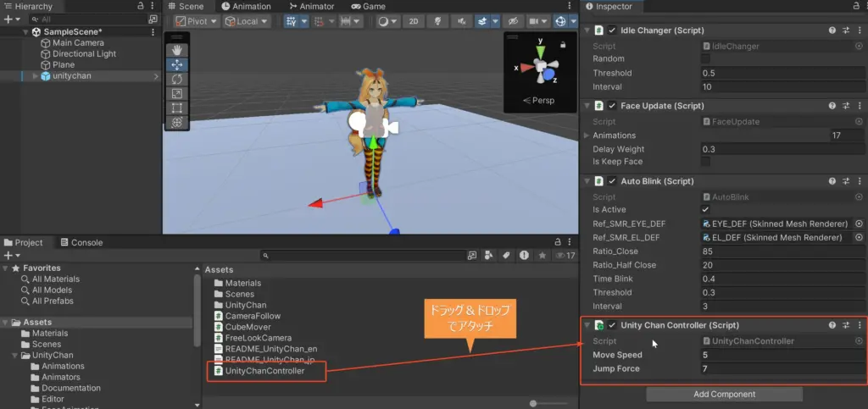Open SampleScene options kebab menu

tap(153, 32)
